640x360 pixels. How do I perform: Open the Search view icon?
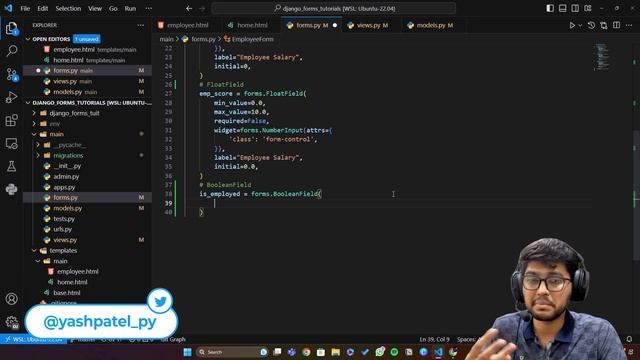[11, 51]
